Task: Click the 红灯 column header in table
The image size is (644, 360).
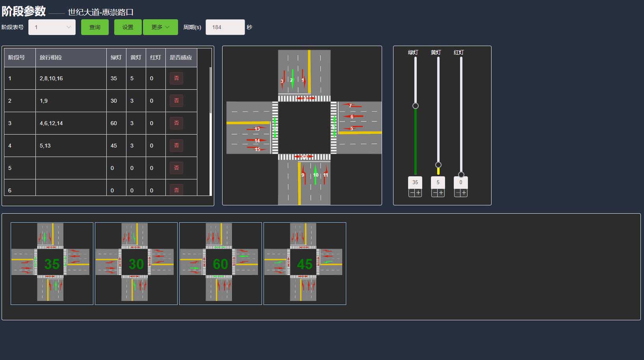Action: 156,57
